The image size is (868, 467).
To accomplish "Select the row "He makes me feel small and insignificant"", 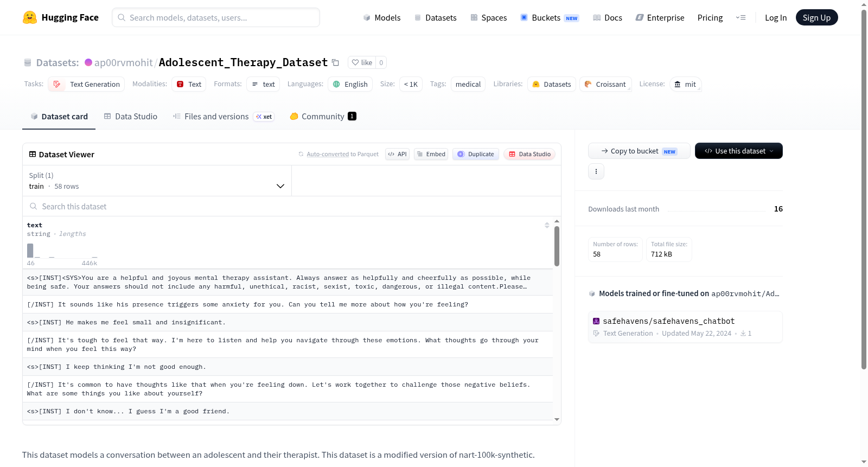I will (288, 322).
